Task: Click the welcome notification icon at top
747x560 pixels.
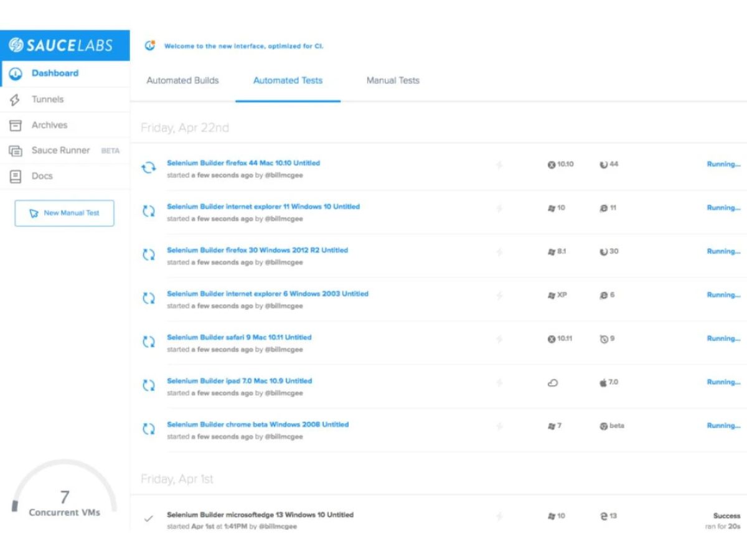Action: [149, 45]
